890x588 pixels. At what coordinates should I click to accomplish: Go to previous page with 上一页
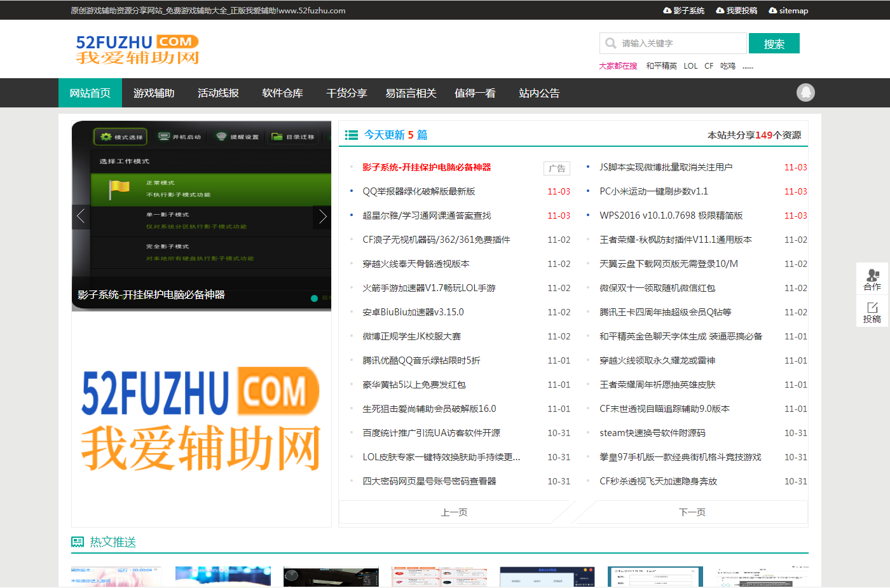pyautogui.click(x=454, y=512)
